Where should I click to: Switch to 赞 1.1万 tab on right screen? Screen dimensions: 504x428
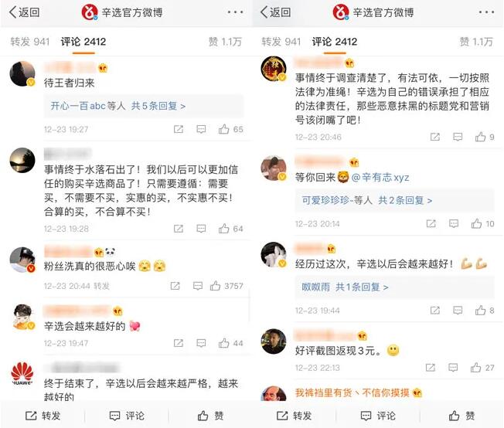coord(476,42)
